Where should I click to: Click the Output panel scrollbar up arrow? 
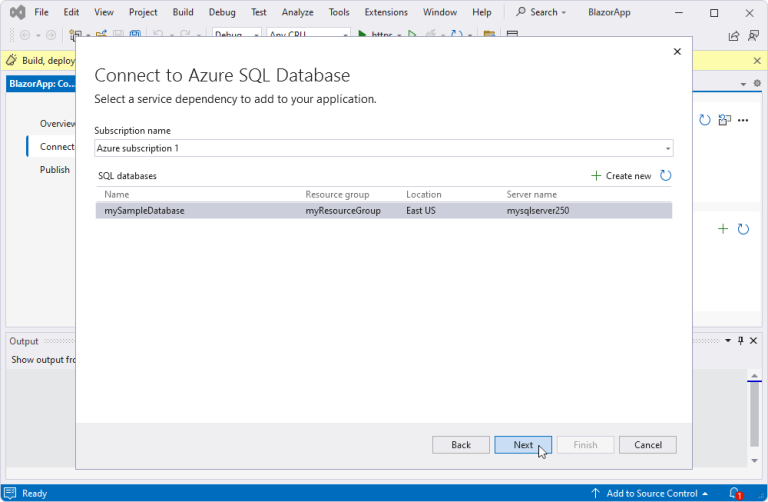(754, 375)
